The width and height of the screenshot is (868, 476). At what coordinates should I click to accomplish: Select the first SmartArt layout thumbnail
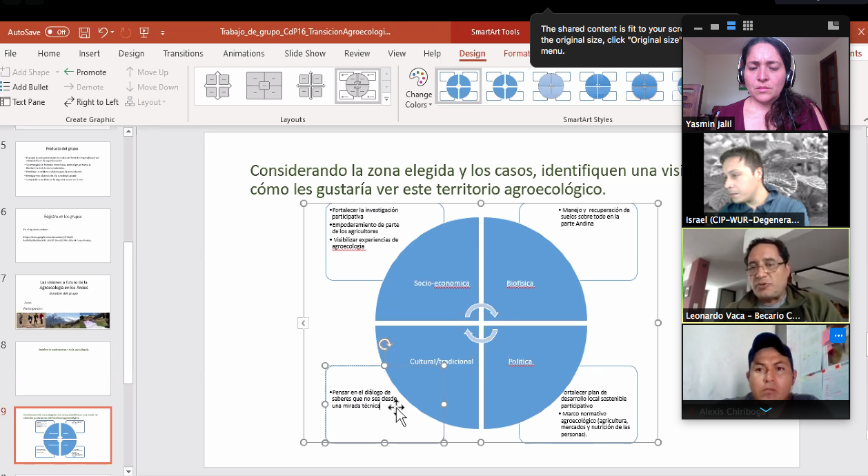[217, 86]
